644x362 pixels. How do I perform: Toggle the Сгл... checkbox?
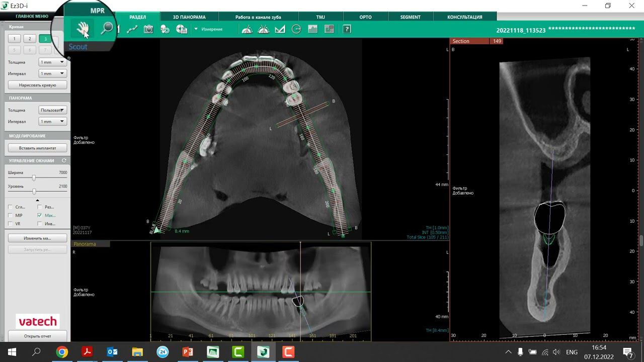11,207
